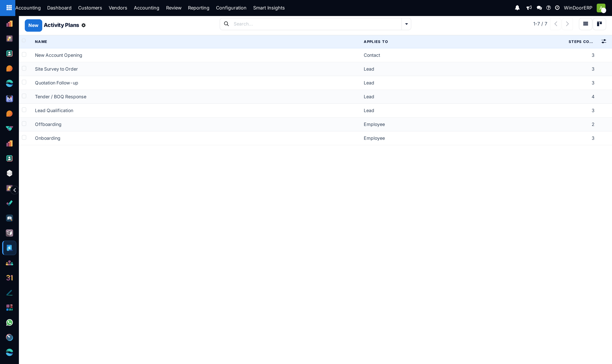The height and width of the screenshot is (364, 612).
Task: Open the Dashboard menu
Action: [x=59, y=8]
